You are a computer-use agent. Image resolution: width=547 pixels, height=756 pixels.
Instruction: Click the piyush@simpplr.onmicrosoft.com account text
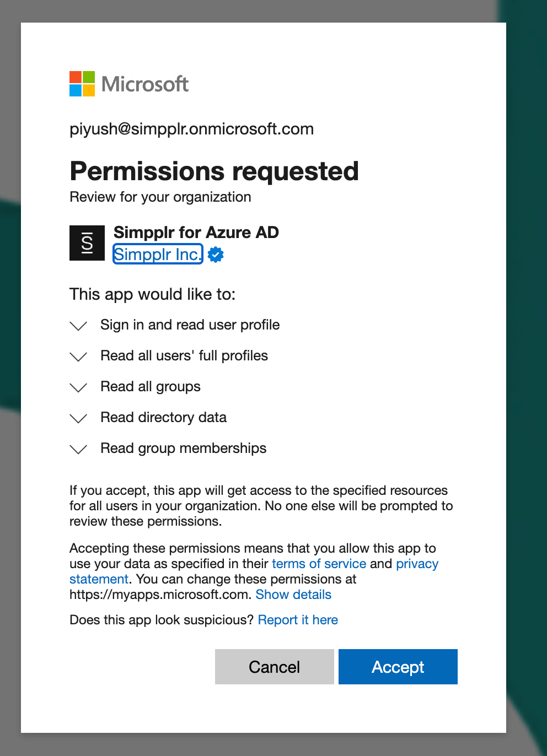(192, 129)
